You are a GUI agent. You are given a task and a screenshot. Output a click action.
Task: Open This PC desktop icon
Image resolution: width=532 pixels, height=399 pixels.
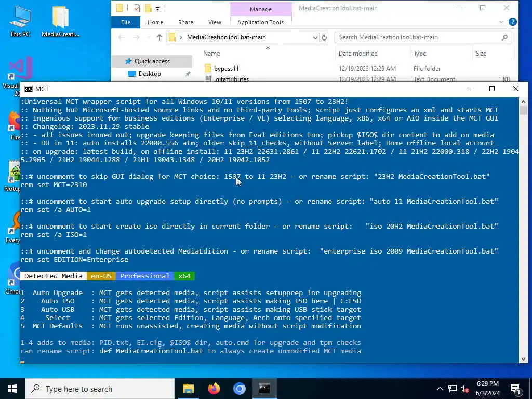point(20,21)
